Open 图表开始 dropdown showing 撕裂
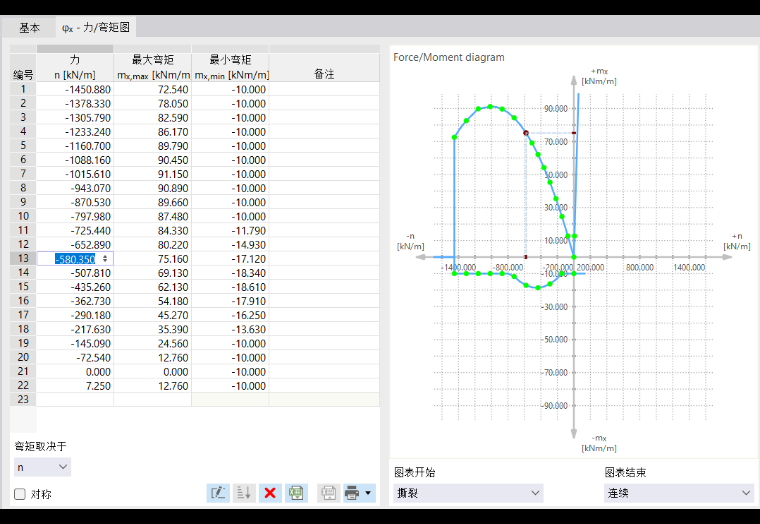Screen dimensions: 760x524 pyautogui.click(x=468, y=493)
